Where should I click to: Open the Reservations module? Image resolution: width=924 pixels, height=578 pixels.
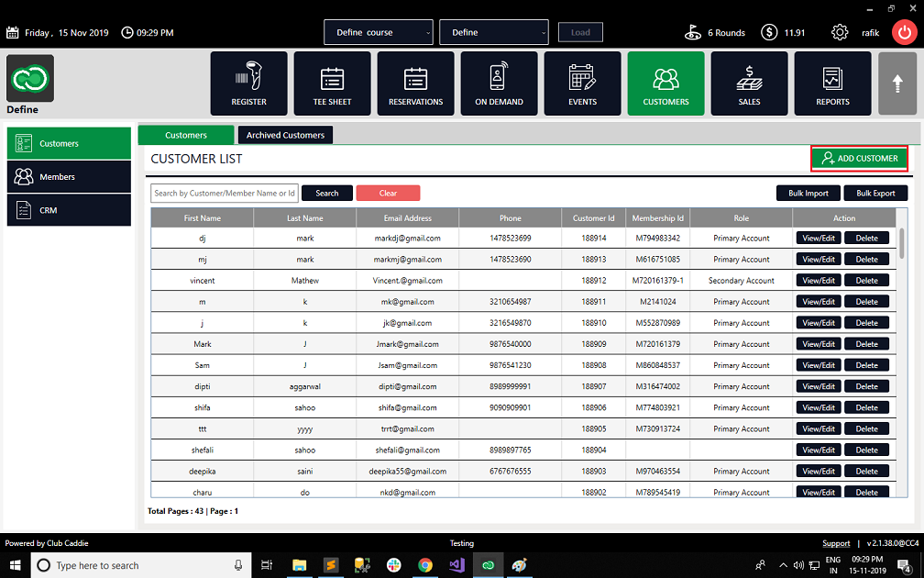pos(415,83)
